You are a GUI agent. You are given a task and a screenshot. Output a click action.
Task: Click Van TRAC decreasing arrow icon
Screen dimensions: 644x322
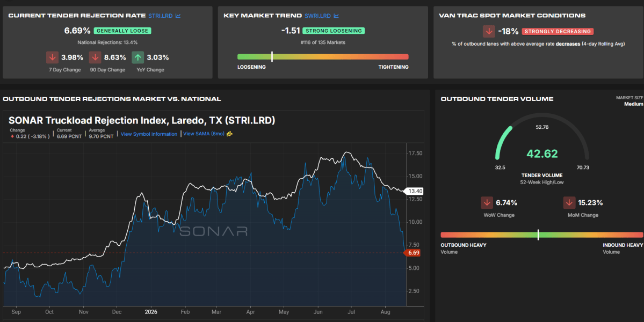[489, 31]
